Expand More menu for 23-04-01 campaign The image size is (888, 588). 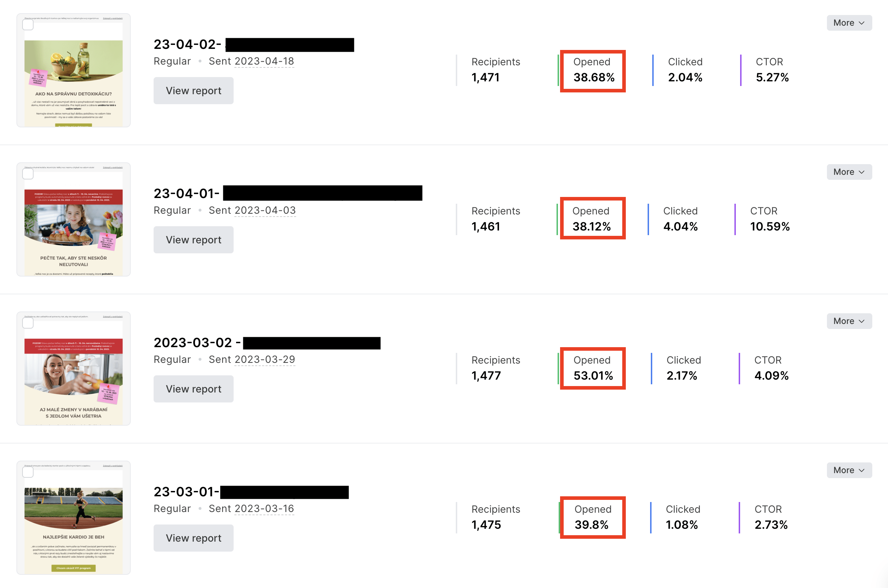pos(849,172)
